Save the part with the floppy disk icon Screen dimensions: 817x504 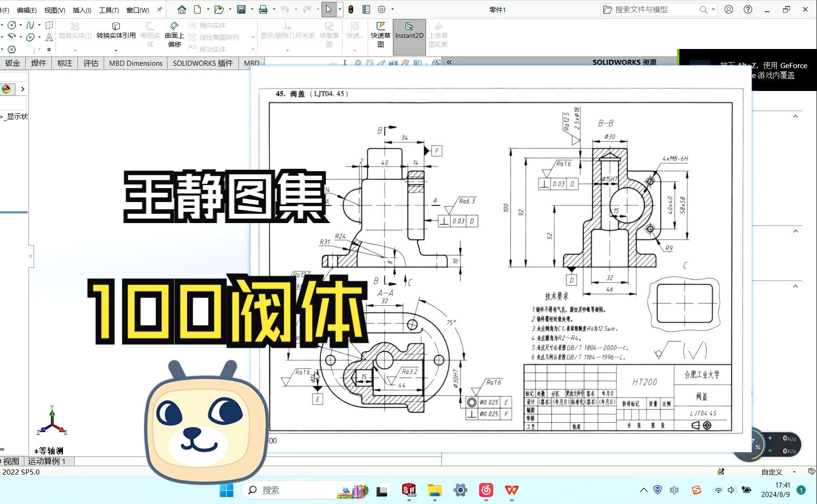[241, 9]
